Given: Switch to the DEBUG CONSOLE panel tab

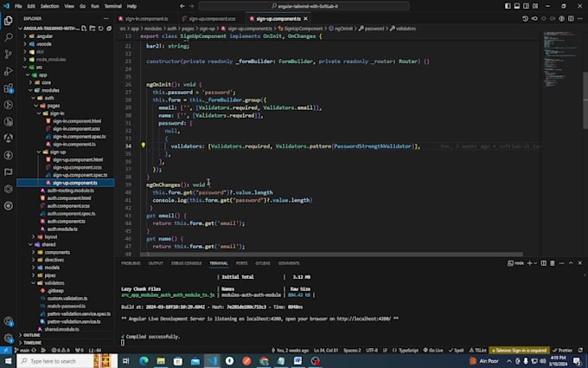Looking at the screenshot, I should 186,263.
